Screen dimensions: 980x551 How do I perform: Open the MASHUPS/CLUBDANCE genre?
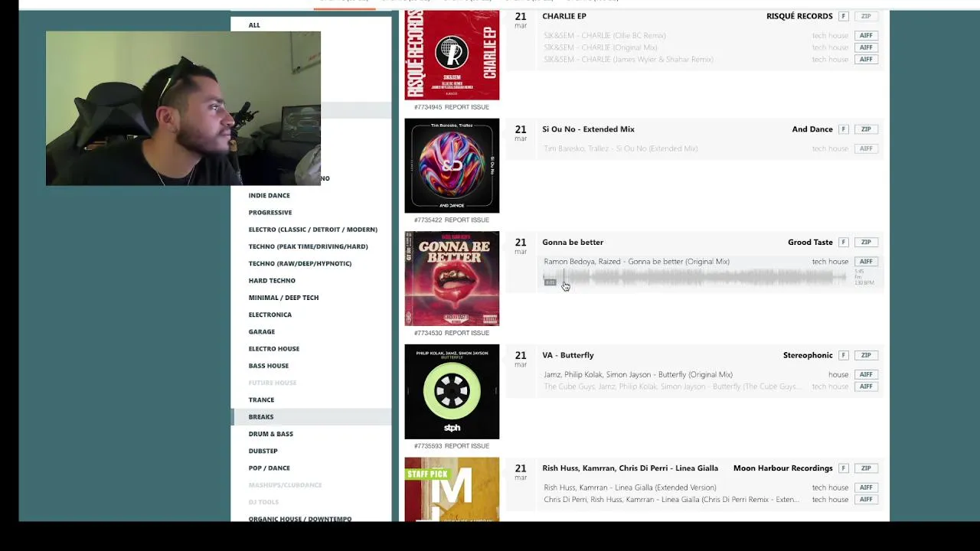point(285,485)
